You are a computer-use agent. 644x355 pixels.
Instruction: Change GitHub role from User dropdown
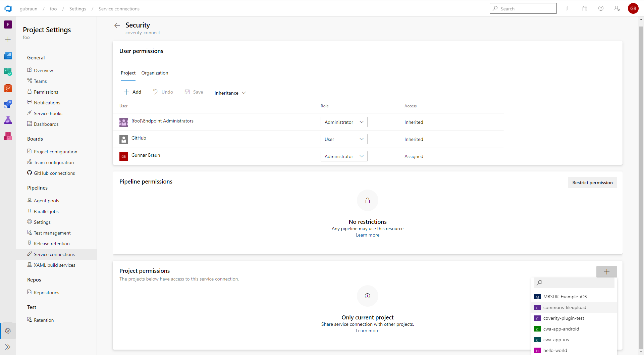(x=344, y=139)
